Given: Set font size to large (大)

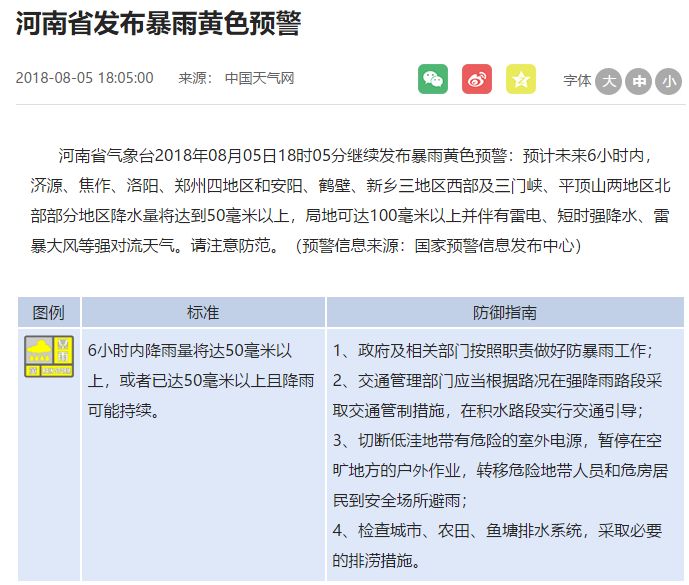Looking at the screenshot, I should tap(609, 81).
